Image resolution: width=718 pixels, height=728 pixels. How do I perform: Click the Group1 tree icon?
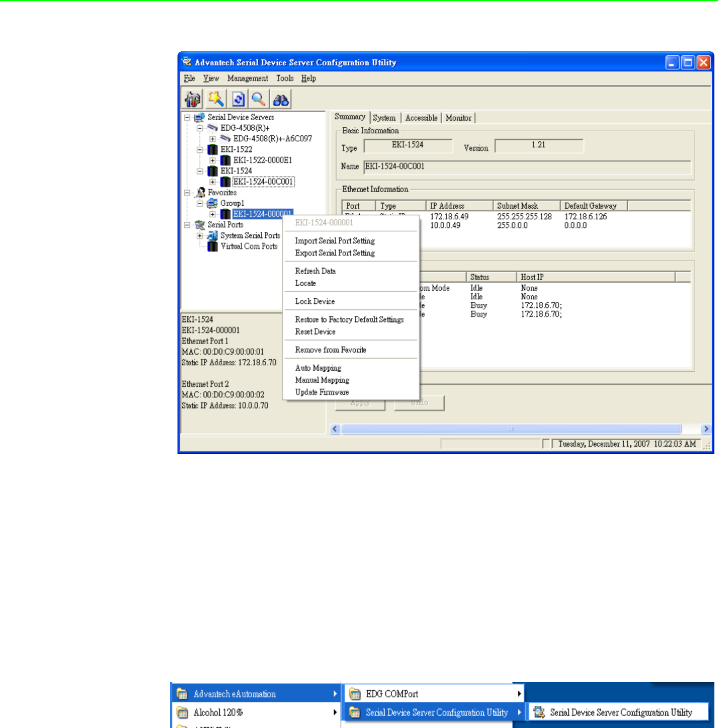[x=212, y=203]
